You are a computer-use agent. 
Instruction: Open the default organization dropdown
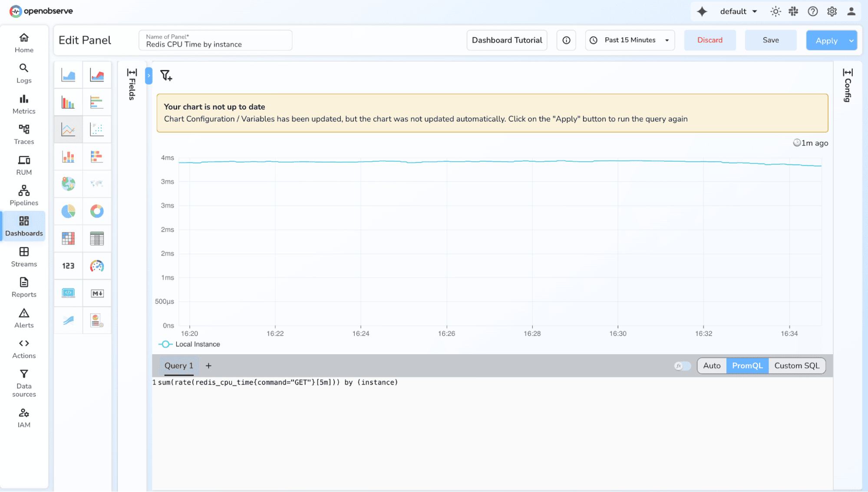(738, 12)
